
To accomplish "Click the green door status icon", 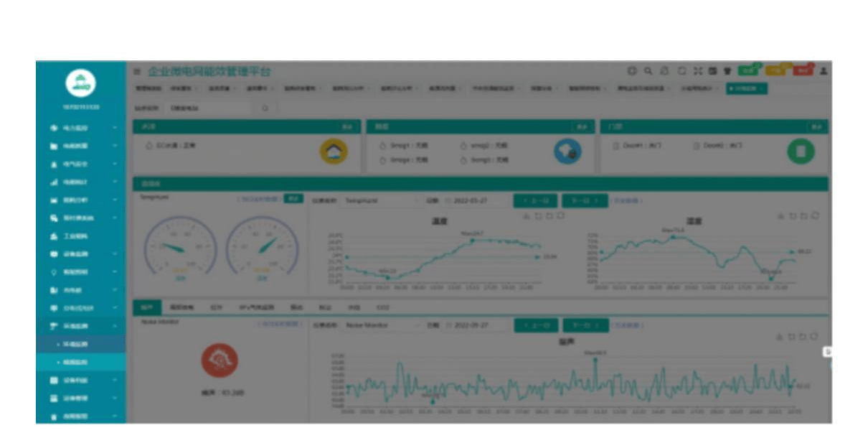I will 801,151.
